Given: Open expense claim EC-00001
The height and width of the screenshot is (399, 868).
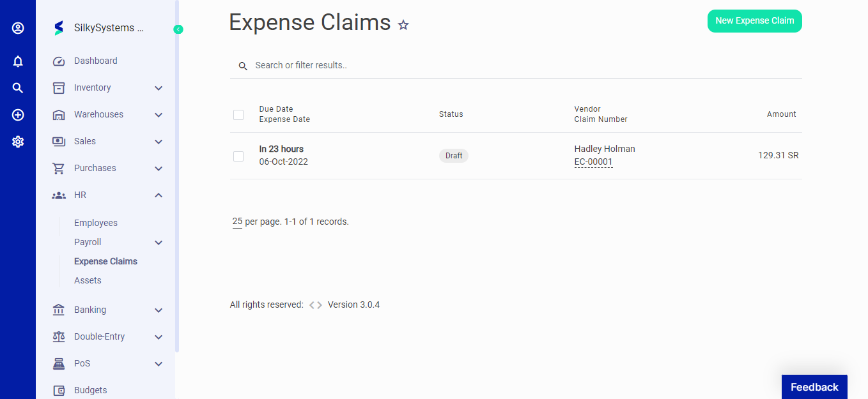Looking at the screenshot, I should click(x=593, y=162).
